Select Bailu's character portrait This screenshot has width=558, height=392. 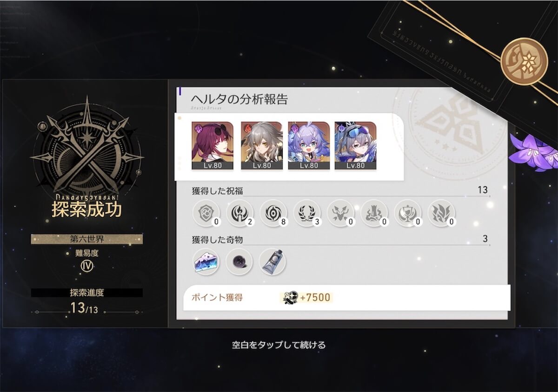(x=309, y=146)
